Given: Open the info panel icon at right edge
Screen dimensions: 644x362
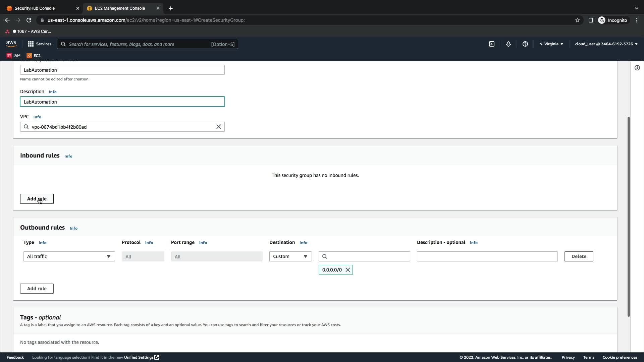Looking at the screenshot, I should 637,68.
